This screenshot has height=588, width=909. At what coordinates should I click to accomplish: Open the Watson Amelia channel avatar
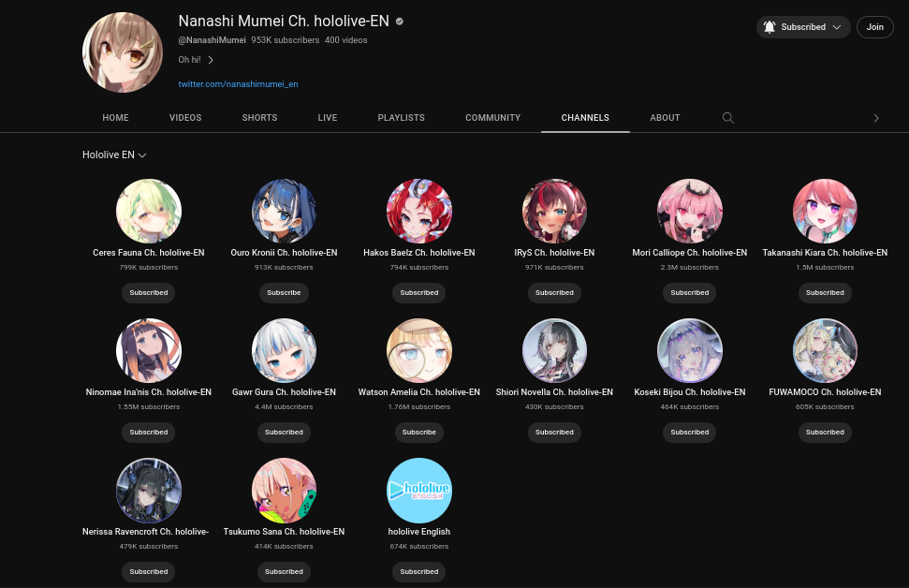pyautogui.click(x=419, y=351)
